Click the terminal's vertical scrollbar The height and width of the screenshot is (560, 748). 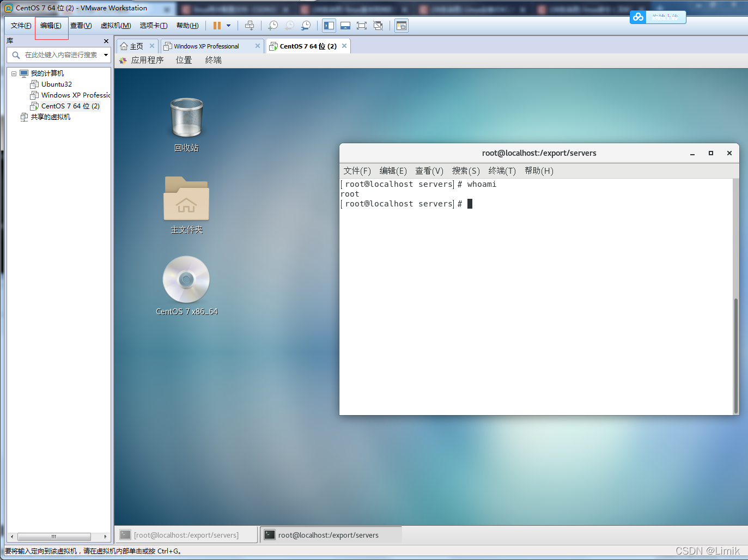tap(735, 356)
